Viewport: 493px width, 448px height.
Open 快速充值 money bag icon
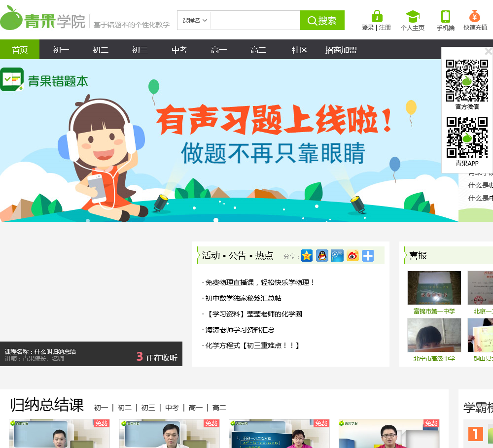click(x=475, y=16)
